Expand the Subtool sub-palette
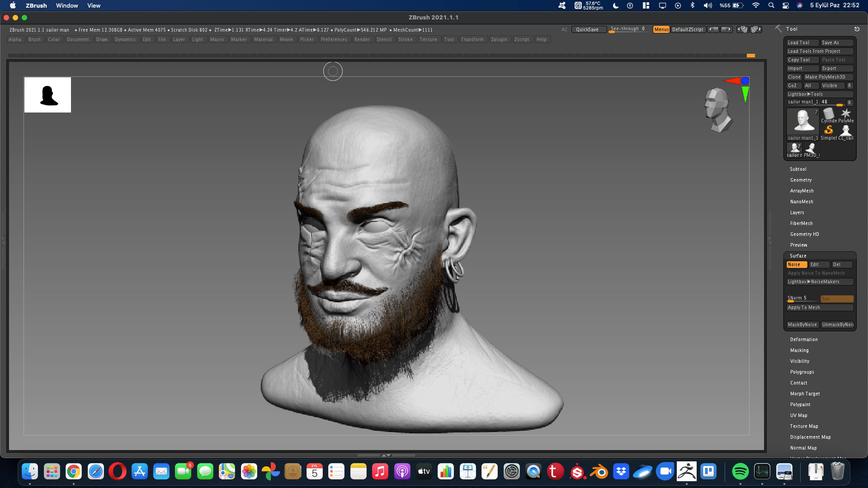The image size is (868, 488). coord(798,169)
